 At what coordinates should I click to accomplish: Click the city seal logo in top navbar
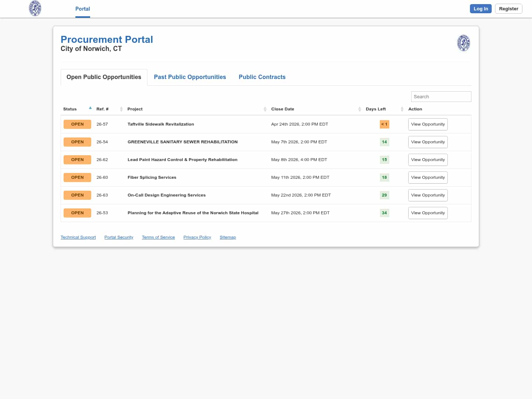pos(35,8)
